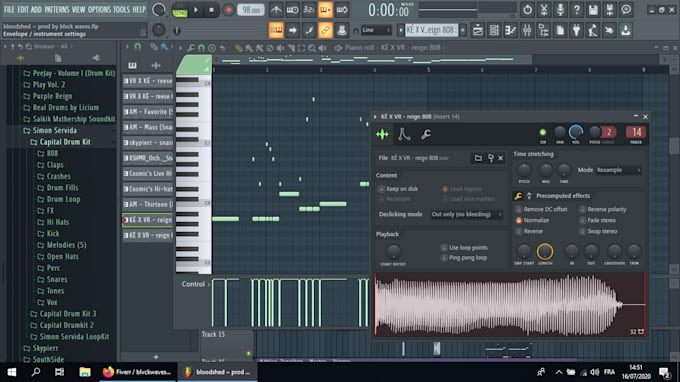Open the HELP menu

tap(139, 9)
